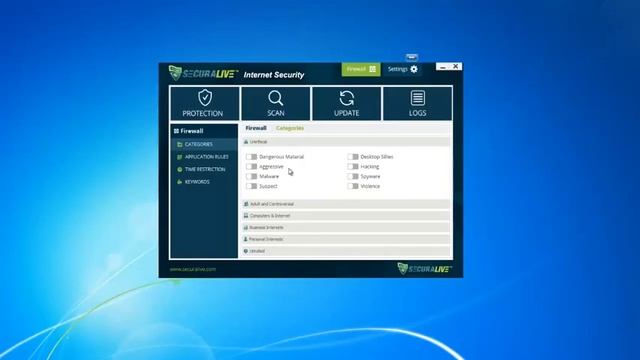Toggle the Spyware switch
The width and height of the screenshot is (640, 360).
click(x=353, y=176)
